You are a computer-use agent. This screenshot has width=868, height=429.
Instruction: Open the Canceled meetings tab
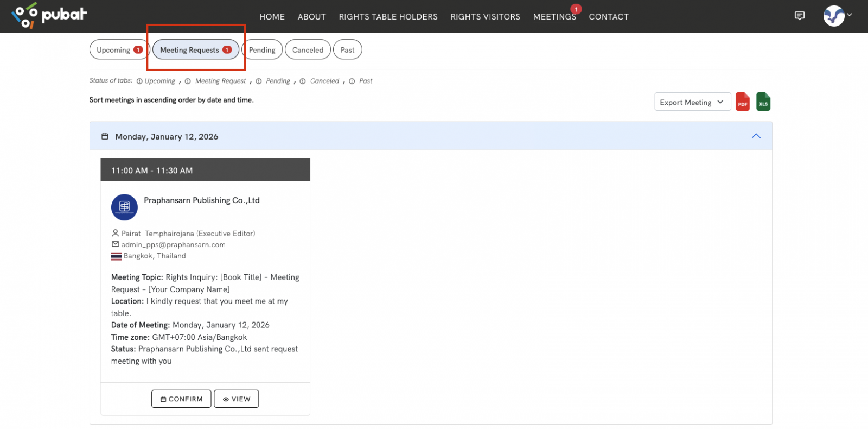coord(308,50)
